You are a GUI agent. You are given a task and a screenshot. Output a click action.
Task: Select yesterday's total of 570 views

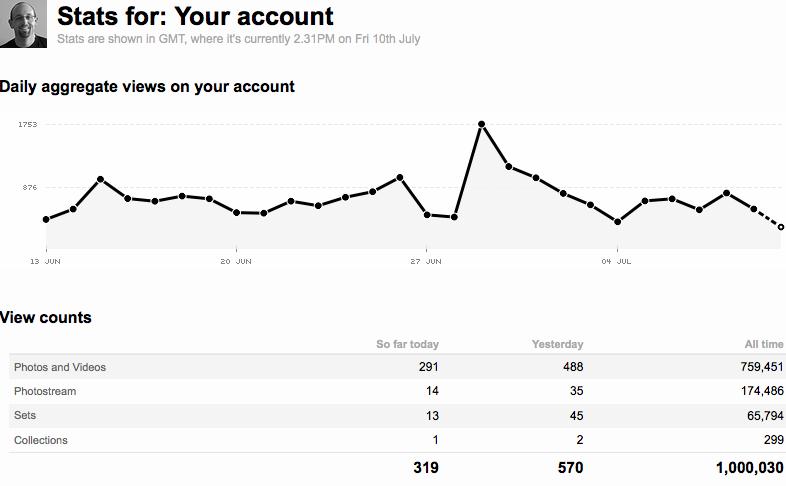[570, 468]
